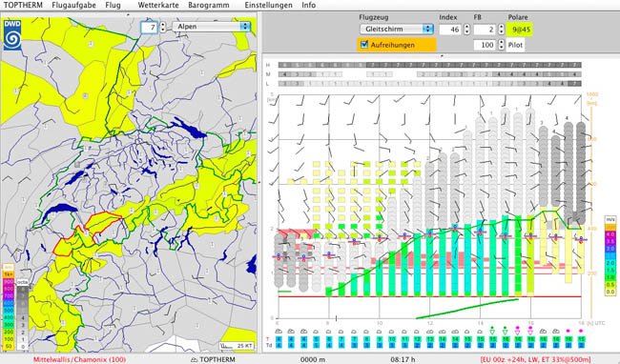Open the Gleitschirm aircraft dropdown
Viewport: 620px width, 364px height.
397,30
